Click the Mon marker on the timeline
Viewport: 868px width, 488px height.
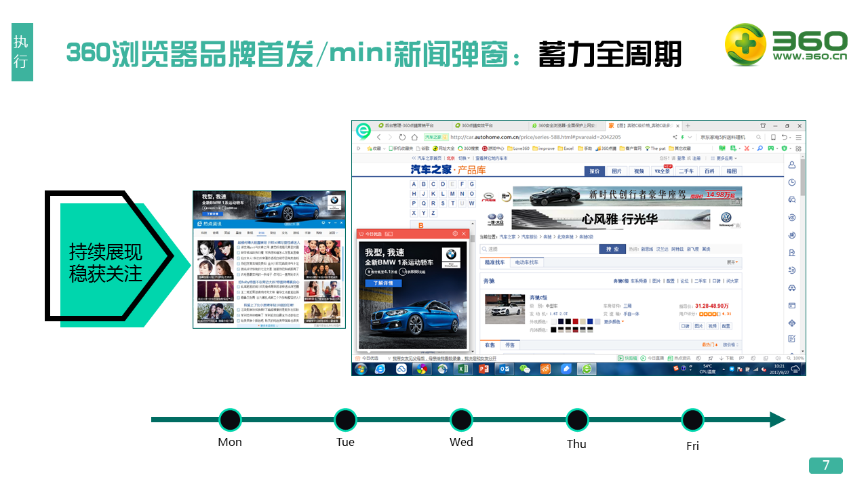230,420
